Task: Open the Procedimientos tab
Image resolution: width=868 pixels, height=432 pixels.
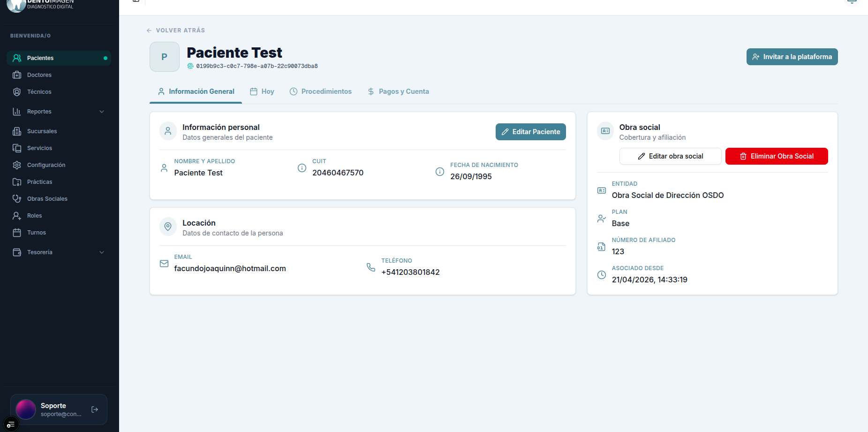Action: (320, 91)
